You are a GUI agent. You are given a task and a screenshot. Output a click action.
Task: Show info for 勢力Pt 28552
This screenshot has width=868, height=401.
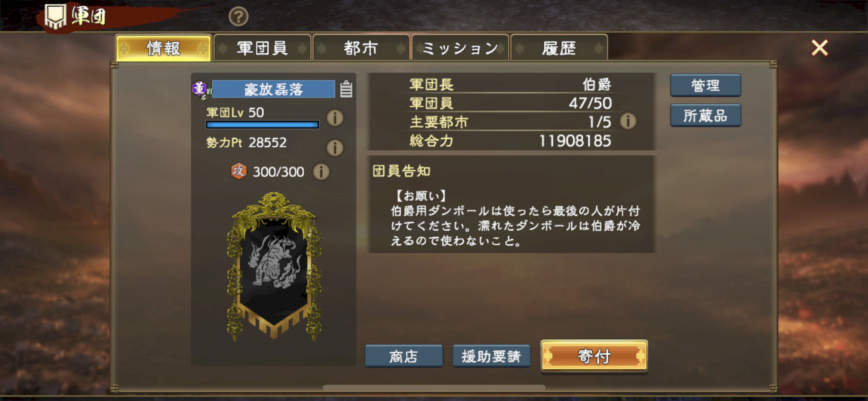[x=335, y=147]
